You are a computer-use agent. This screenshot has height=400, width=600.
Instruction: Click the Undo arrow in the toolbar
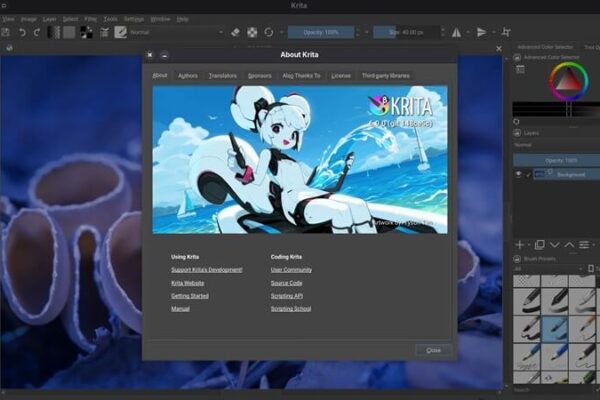(22, 33)
